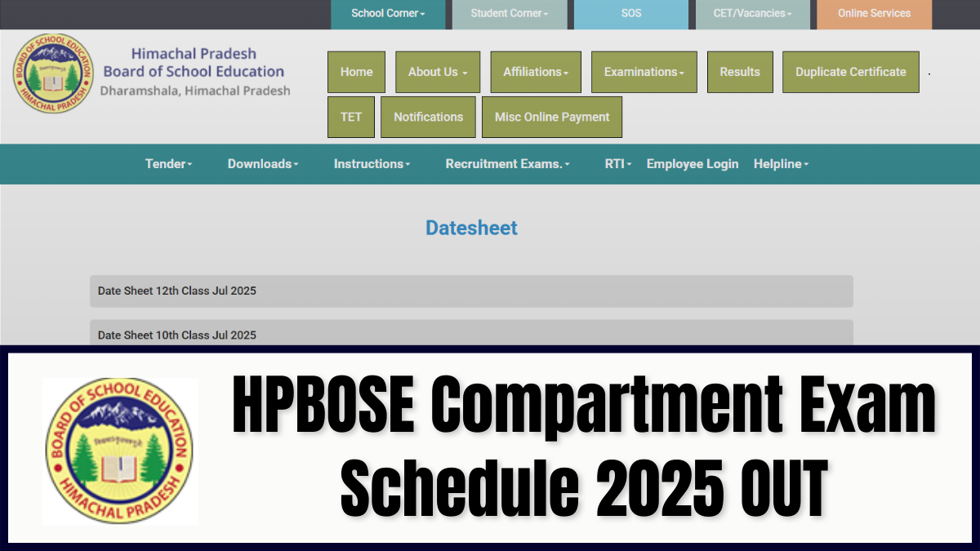Click the Dharamshala, Himachal Pradesh text
The image size is (980, 551).
195,91
